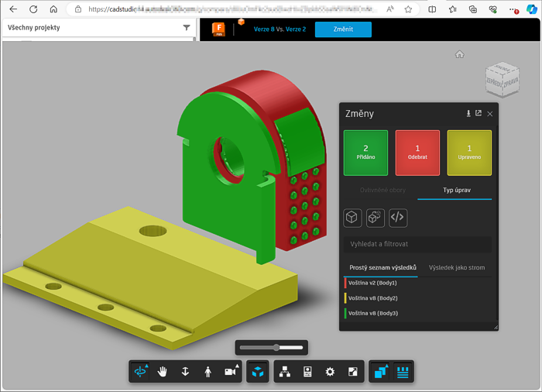Open the camera interactions tool
Viewport: 542px width, 392px height.
[230, 372]
